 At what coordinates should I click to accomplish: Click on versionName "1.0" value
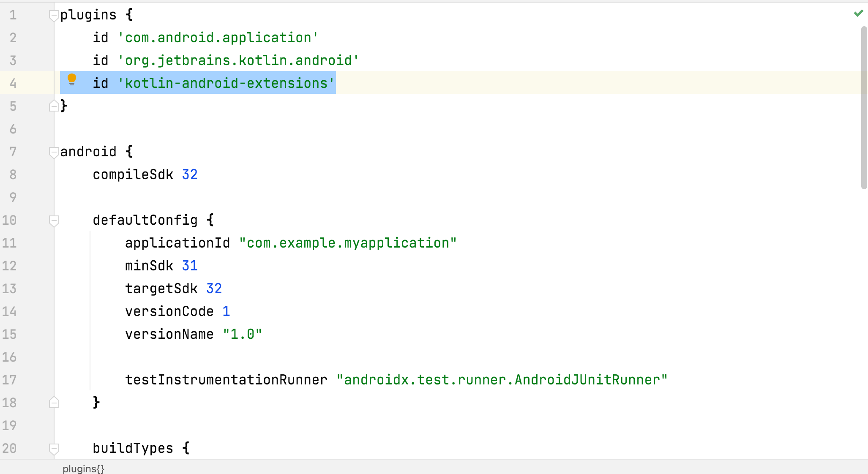242,334
